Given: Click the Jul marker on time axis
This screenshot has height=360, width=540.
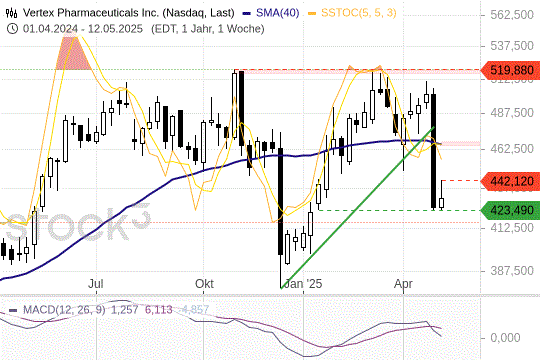Looking at the screenshot, I should pyautogui.click(x=95, y=284).
